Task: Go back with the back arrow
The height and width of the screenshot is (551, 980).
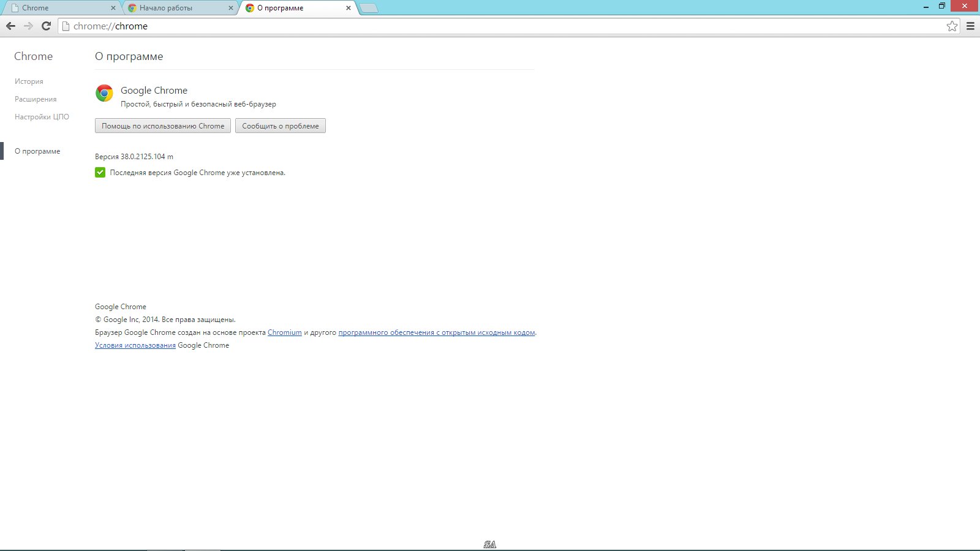Action: [x=10, y=26]
